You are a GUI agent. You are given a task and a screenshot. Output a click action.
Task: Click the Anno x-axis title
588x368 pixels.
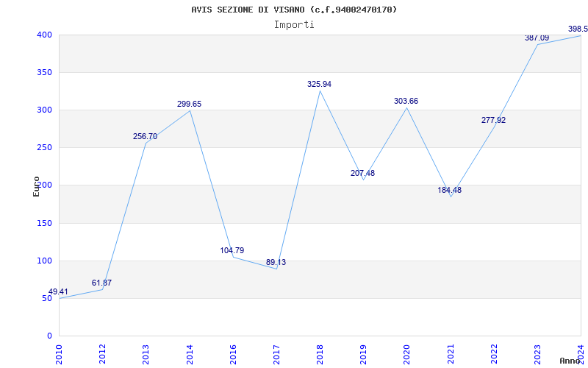point(570,361)
